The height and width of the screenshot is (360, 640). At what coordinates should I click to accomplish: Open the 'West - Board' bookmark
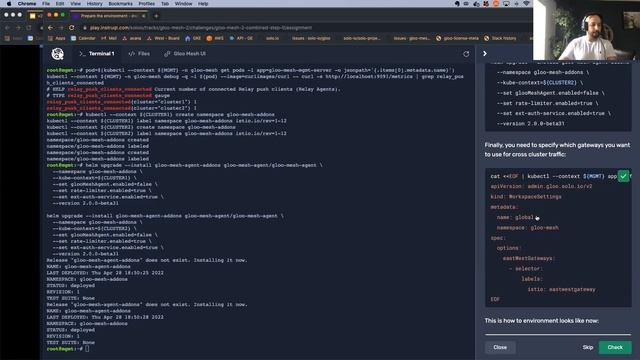coord(163,38)
